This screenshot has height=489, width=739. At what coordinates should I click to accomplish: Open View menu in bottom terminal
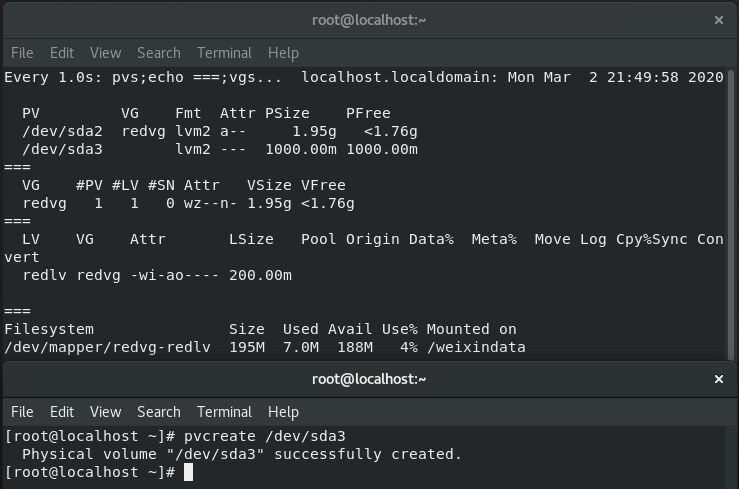tap(106, 412)
